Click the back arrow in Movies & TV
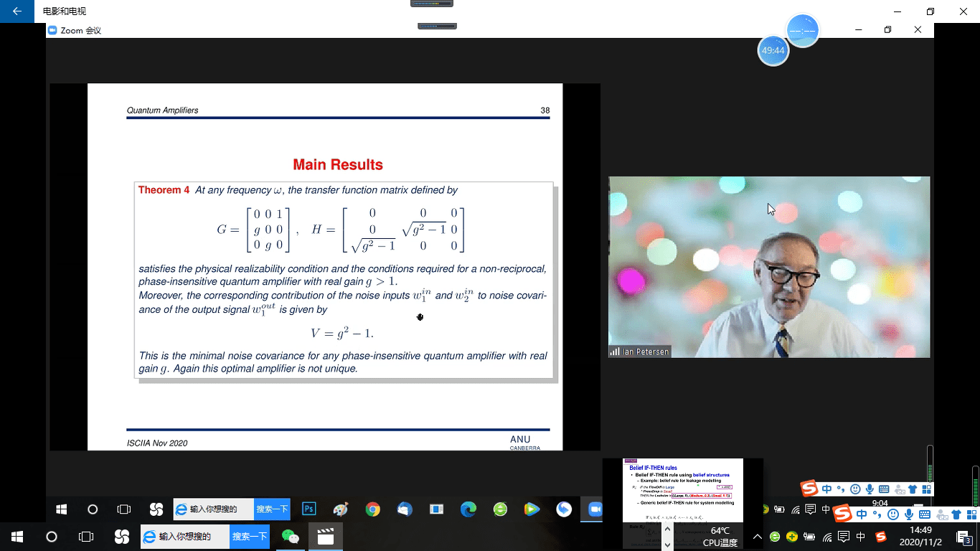980x551 pixels. pyautogui.click(x=17, y=11)
